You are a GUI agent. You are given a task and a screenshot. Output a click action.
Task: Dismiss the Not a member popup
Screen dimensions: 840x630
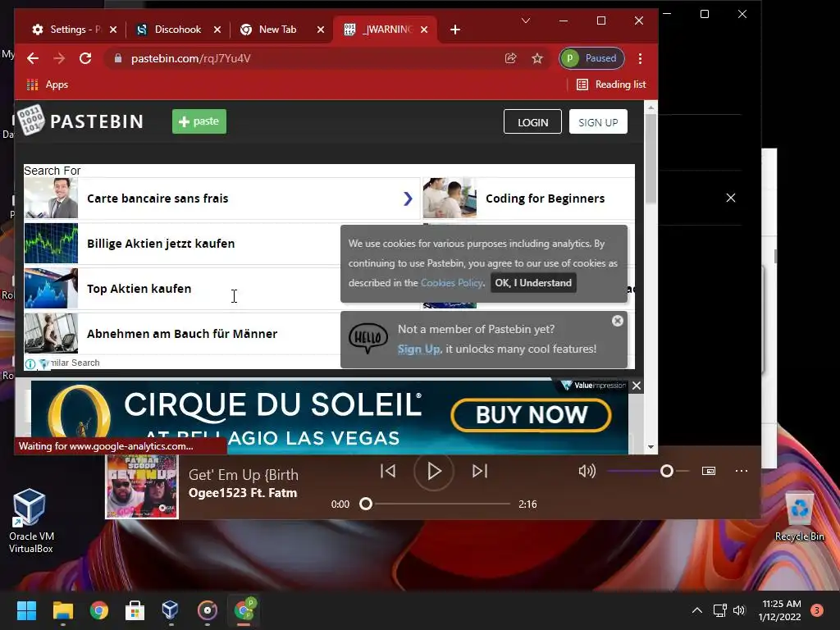(618, 321)
